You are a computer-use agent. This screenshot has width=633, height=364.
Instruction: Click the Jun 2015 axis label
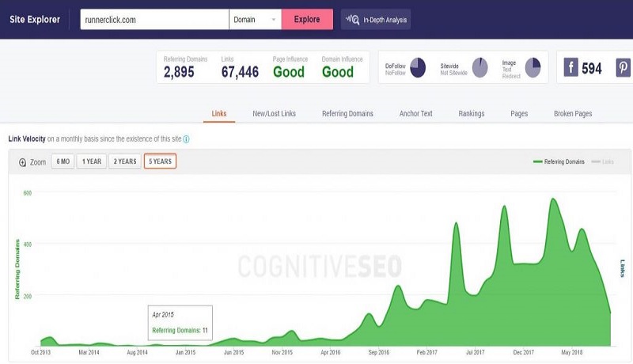pos(233,352)
